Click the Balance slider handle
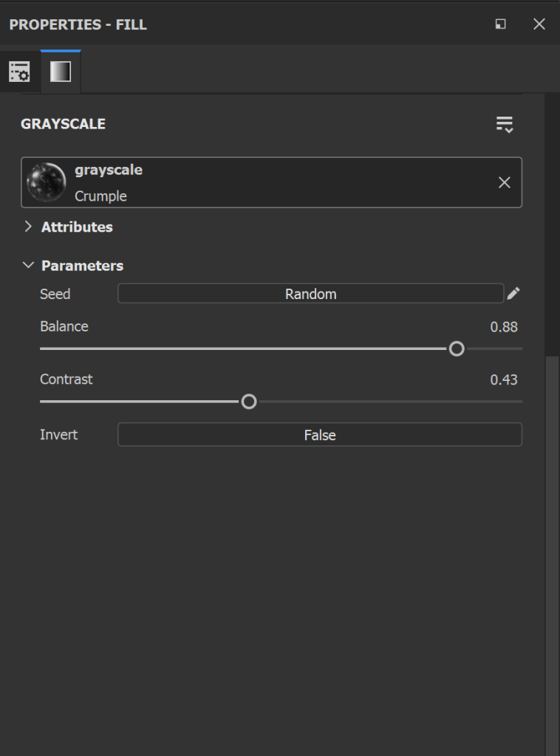Viewport: 560px width, 756px height. click(x=457, y=348)
